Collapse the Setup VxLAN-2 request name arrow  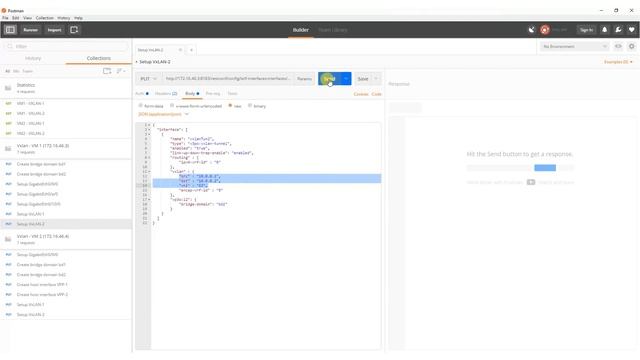[137, 62]
